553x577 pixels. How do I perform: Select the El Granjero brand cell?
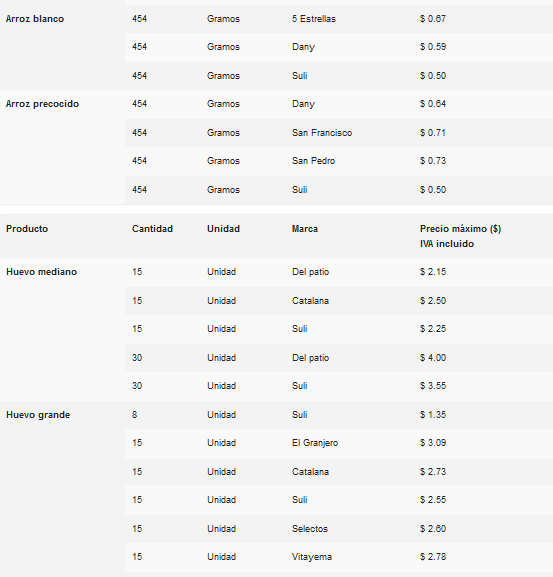coord(315,443)
